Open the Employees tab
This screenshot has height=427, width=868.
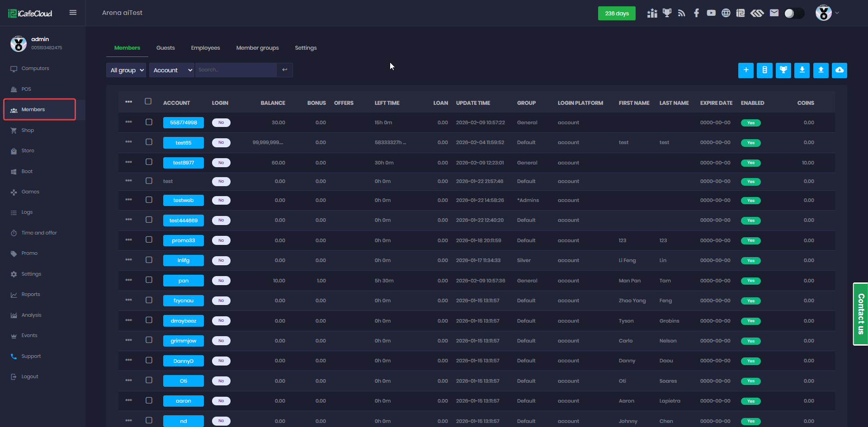point(205,48)
